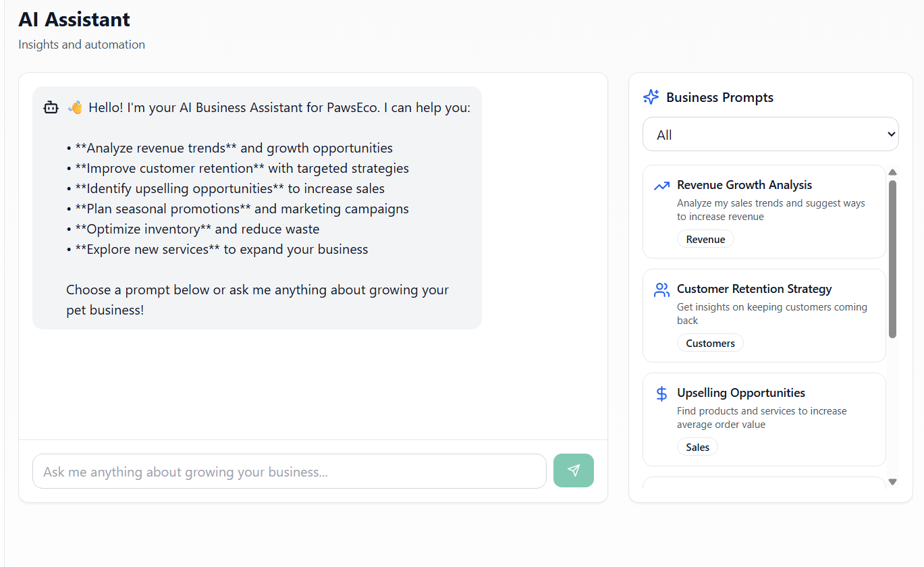Click the paper plane send icon
924x567 pixels.
tap(573, 470)
